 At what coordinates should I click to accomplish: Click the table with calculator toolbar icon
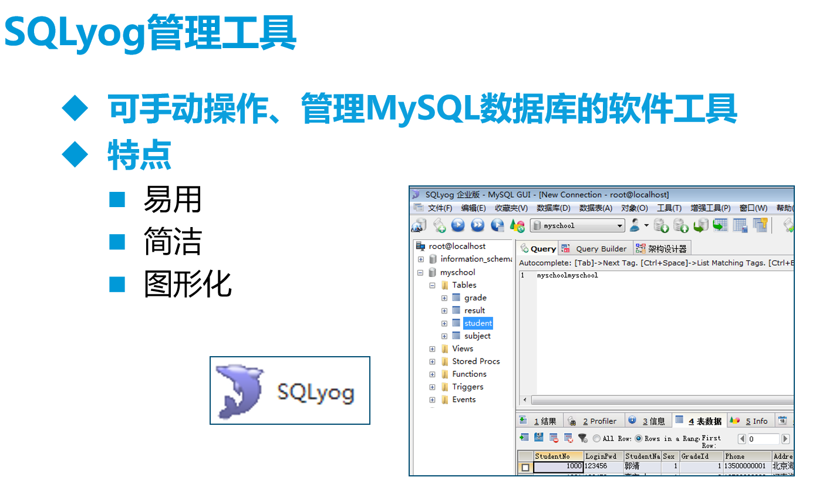point(740,225)
